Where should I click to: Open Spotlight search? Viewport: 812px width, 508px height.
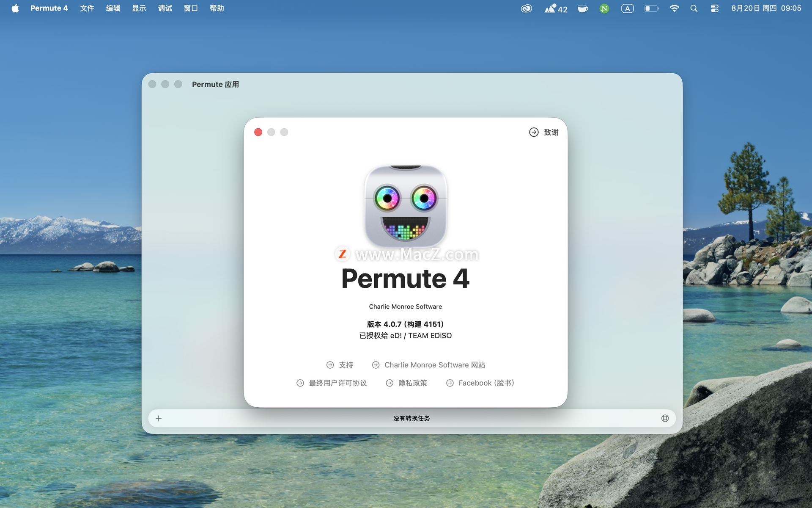click(x=694, y=8)
